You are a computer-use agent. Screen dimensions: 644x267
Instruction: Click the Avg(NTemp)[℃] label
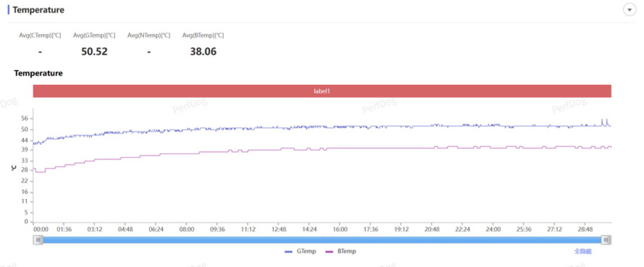click(x=148, y=35)
